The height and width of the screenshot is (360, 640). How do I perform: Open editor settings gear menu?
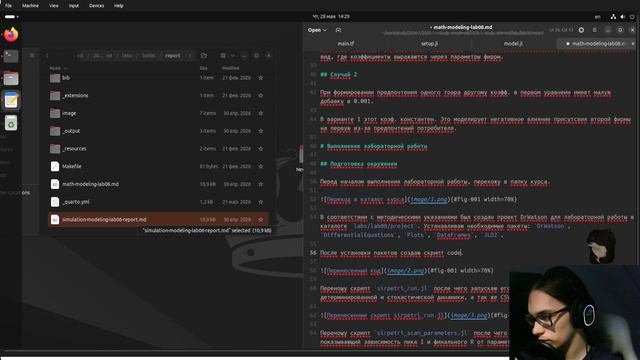581,30
